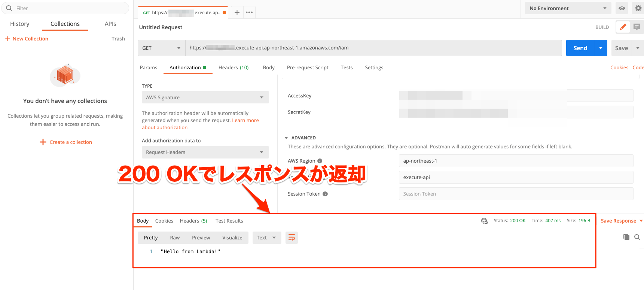Open a new request tab with plus icon

click(x=237, y=12)
